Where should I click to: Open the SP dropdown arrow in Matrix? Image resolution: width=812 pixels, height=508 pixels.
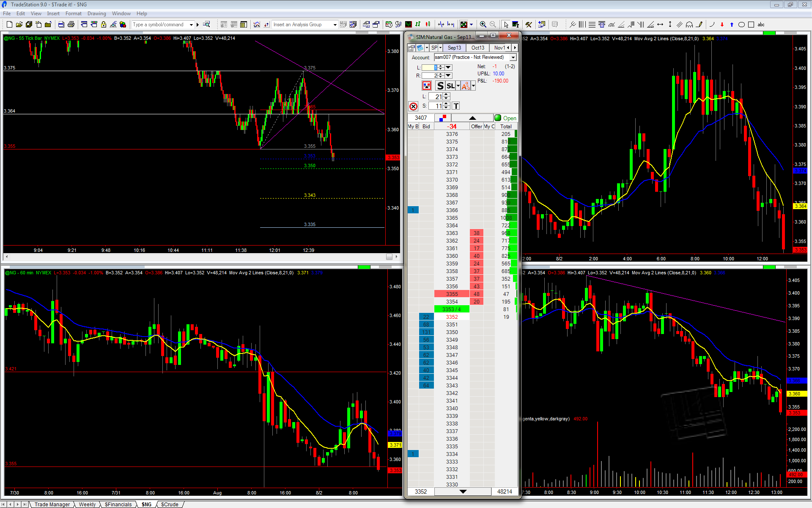[x=440, y=48]
